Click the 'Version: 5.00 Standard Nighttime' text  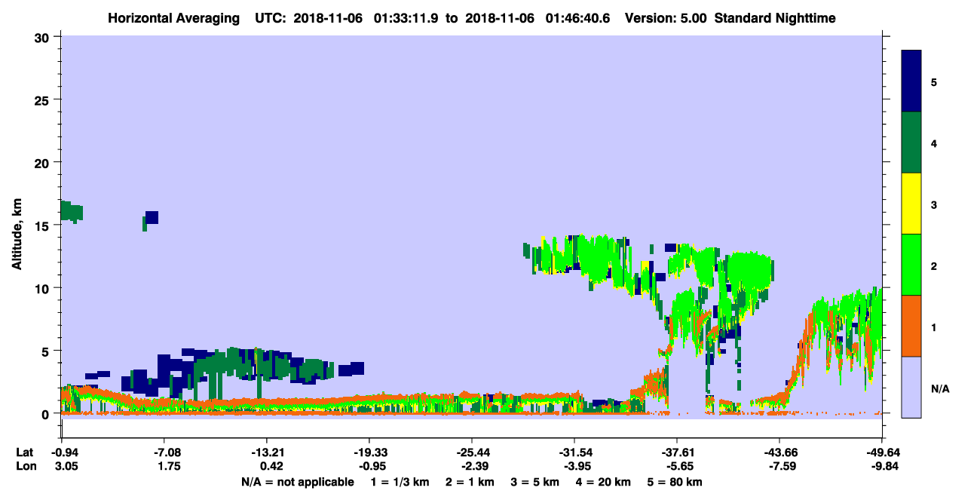point(730,17)
